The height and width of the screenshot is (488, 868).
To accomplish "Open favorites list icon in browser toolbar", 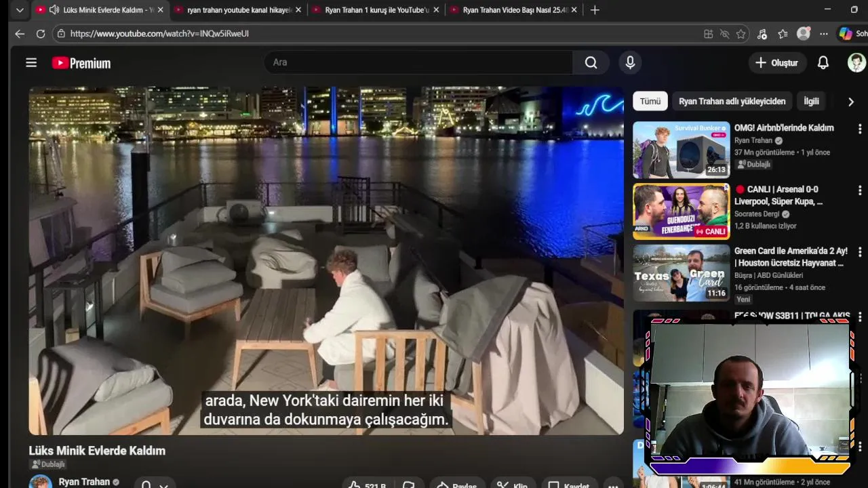I will click(x=783, y=34).
